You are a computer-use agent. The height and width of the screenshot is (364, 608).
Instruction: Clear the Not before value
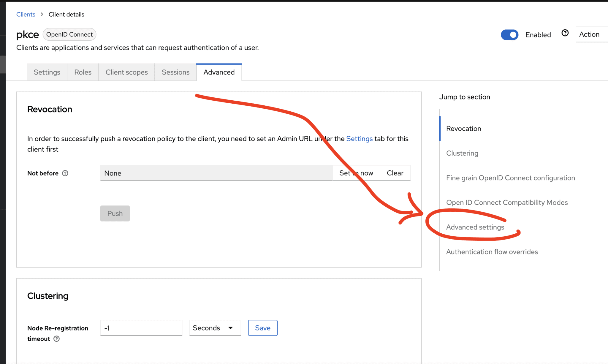pyautogui.click(x=395, y=173)
